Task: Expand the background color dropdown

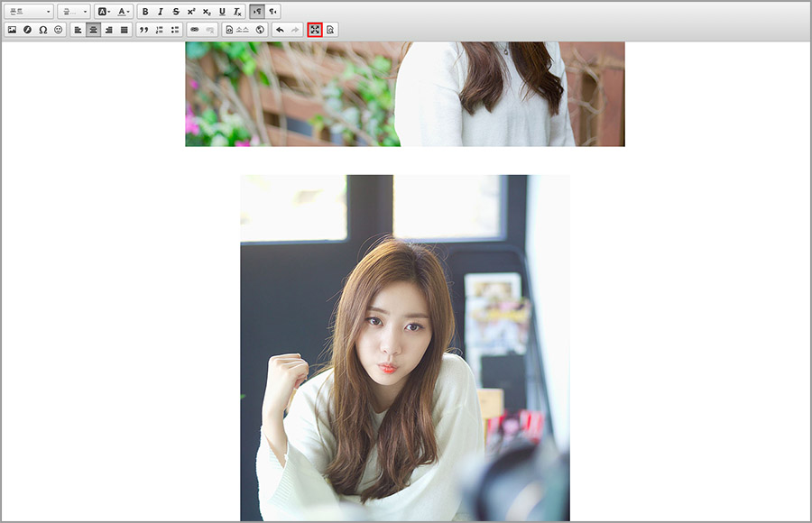Action: [103, 12]
